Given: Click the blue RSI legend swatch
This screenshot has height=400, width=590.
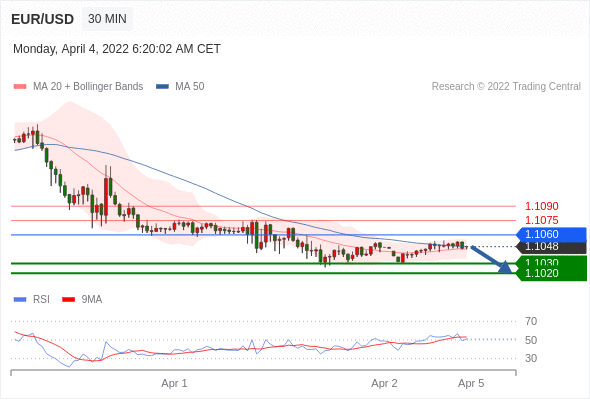Looking at the screenshot, I should point(20,300).
